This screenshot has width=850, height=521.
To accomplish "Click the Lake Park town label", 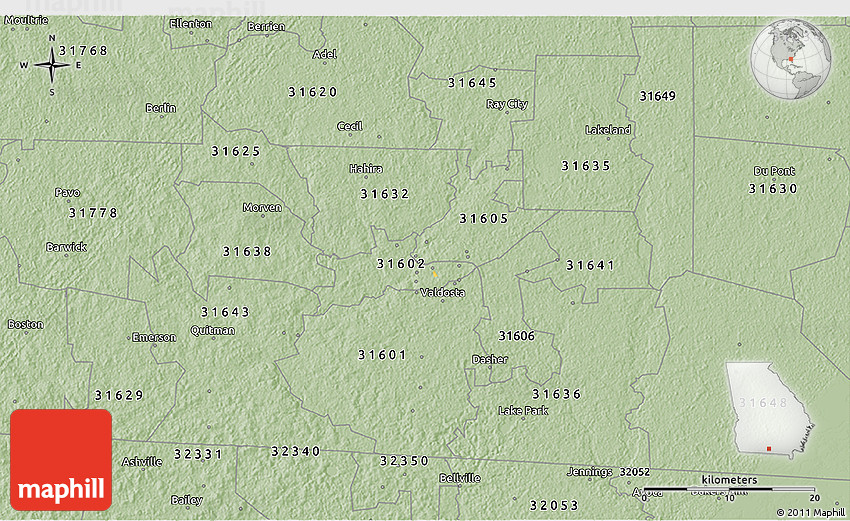I will (523, 411).
